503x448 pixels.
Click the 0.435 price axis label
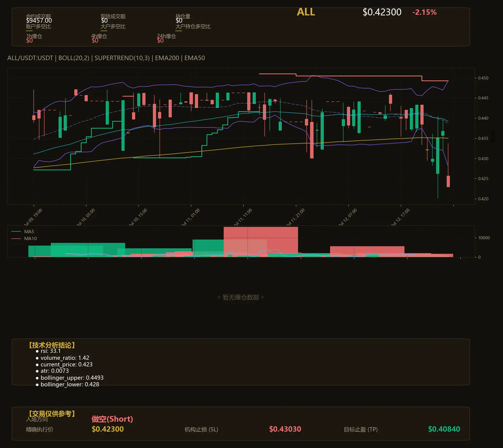coord(483,138)
